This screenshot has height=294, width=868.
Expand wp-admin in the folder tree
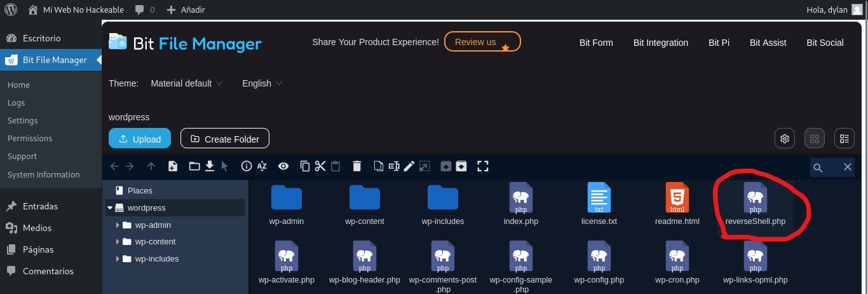tap(118, 225)
